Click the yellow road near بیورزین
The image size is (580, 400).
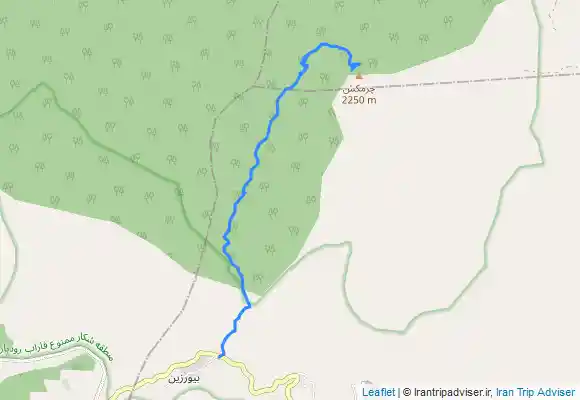254,384
